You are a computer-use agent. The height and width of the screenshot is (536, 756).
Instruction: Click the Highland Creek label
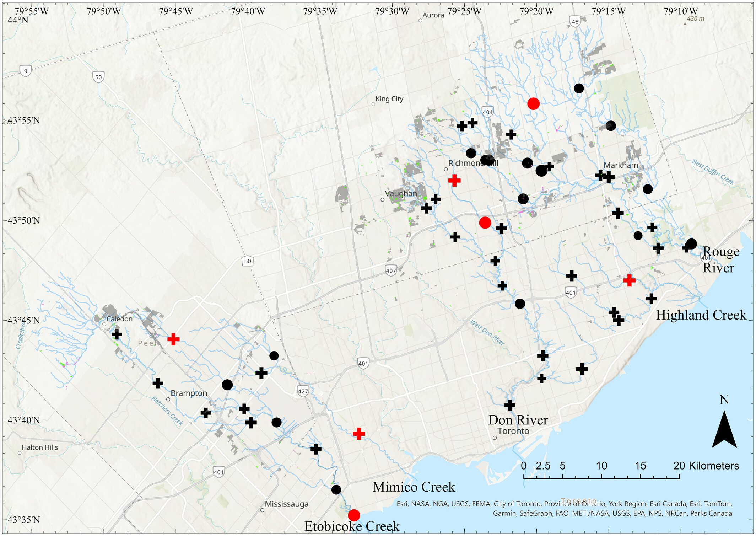(x=701, y=315)
